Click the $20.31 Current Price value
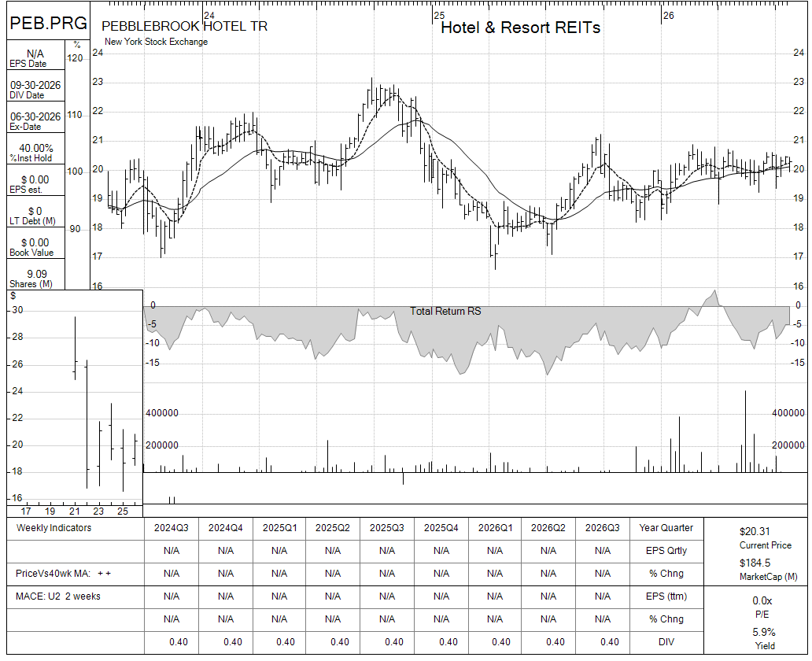This screenshot has width=812, height=661. pyautogui.click(x=755, y=531)
